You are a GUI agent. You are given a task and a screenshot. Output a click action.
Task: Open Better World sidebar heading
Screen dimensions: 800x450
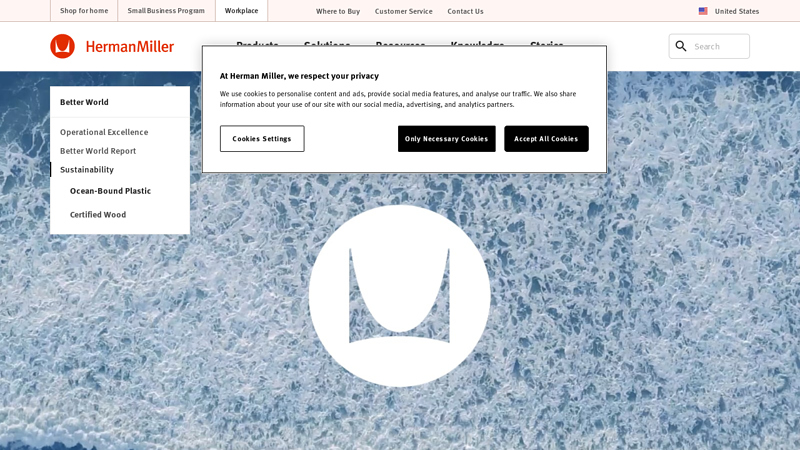click(84, 102)
